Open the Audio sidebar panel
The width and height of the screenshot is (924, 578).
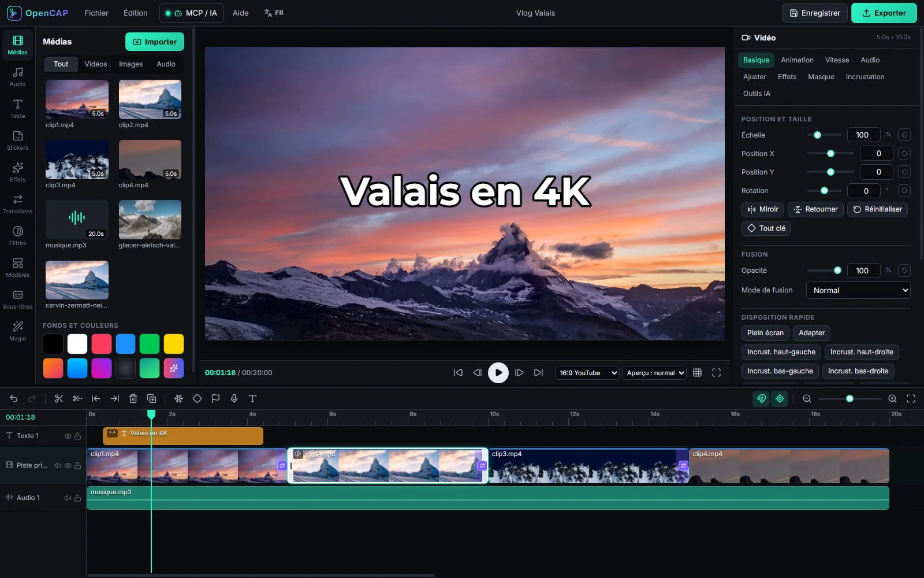click(18, 77)
